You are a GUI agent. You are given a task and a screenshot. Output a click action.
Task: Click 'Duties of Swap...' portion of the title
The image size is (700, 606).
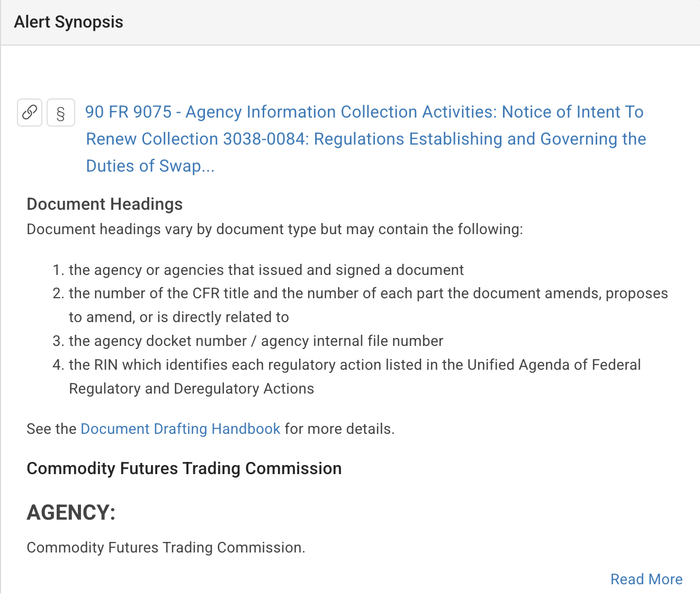pos(150,166)
